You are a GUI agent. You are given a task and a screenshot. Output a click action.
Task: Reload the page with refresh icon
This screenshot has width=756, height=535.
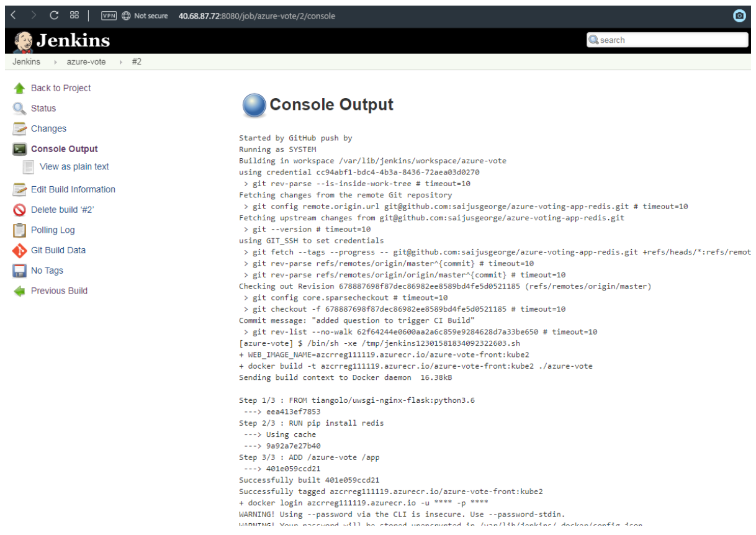pos(54,16)
